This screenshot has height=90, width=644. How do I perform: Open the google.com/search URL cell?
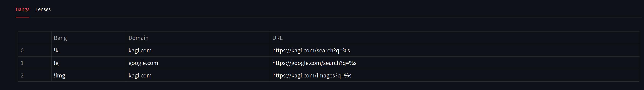click(314, 63)
